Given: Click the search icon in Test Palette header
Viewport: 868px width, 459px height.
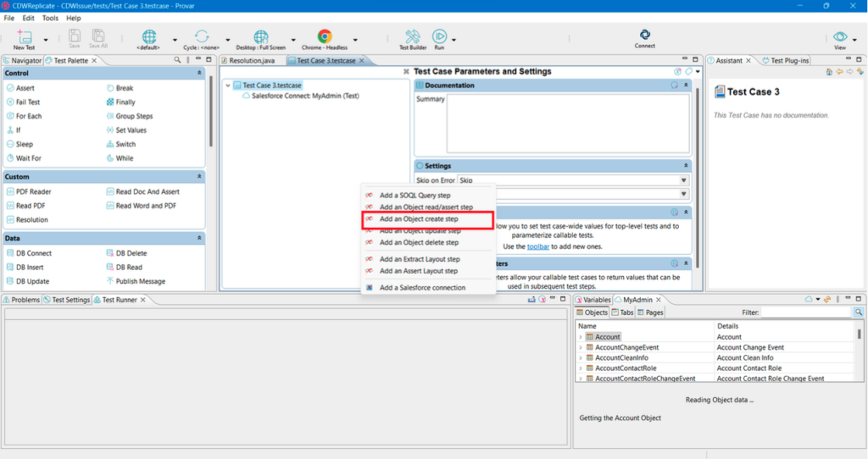Looking at the screenshot, I should 177,60.
